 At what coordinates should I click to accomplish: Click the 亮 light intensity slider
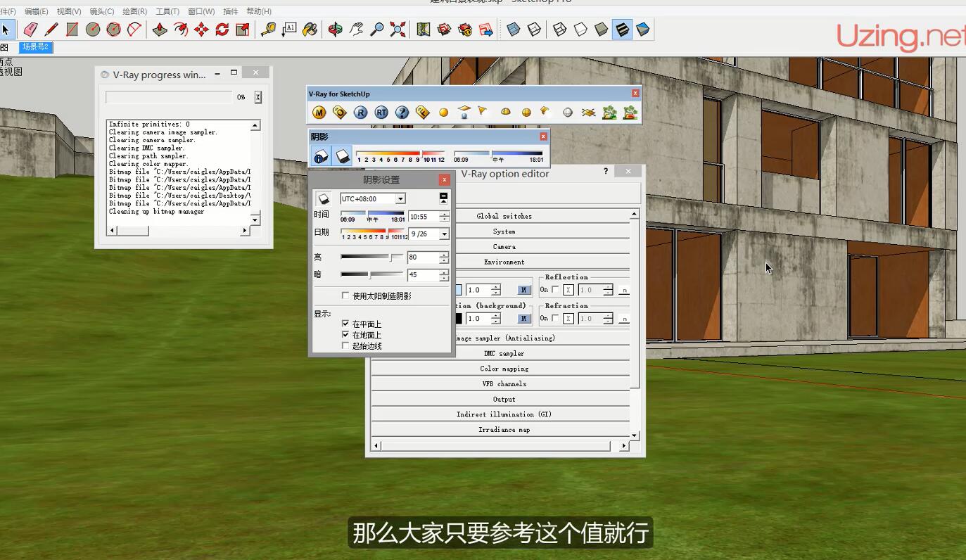pyautogui.click(x=371, y=257)
